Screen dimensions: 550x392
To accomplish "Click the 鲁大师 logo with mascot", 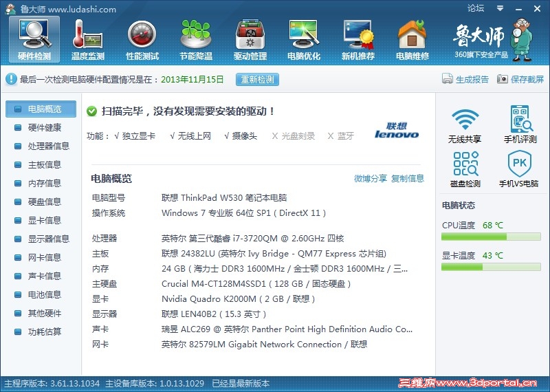I will 492,40.
